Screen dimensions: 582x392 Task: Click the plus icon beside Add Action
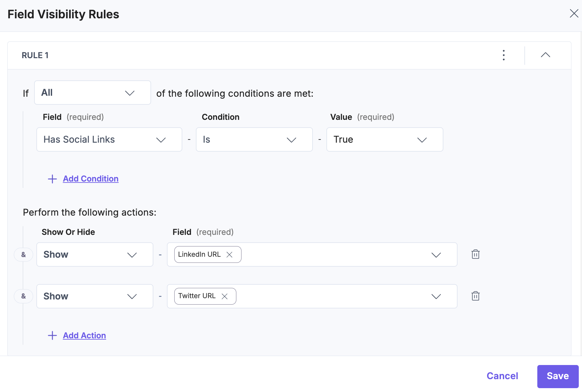pos(52,336)
